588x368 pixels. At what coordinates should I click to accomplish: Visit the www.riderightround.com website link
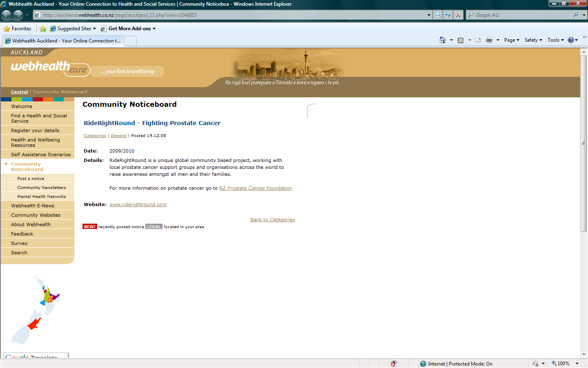(138, 204)
